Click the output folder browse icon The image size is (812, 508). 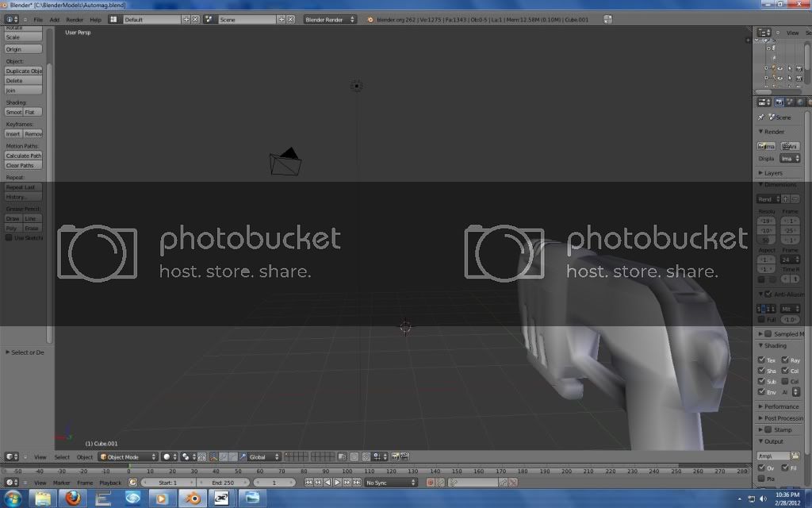795,456
